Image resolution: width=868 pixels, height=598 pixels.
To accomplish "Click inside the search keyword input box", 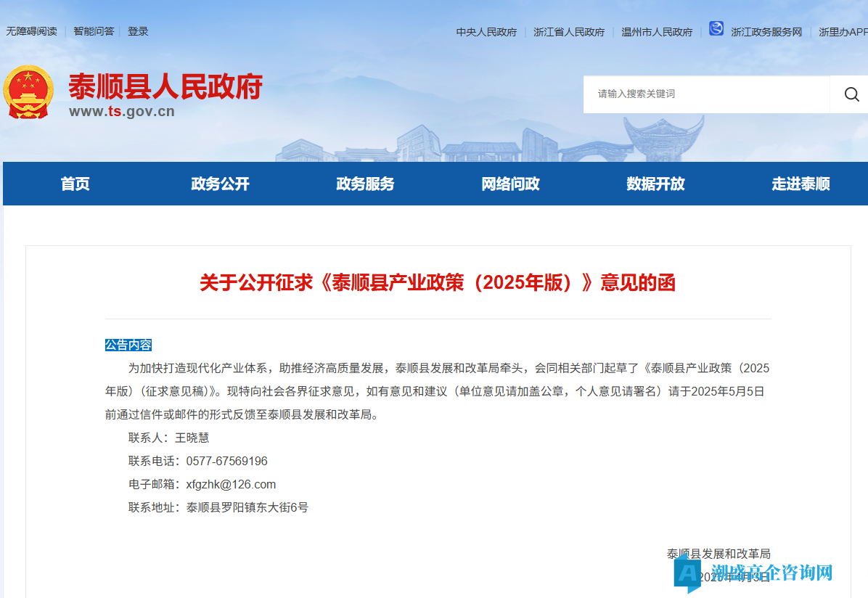I will (x=697, y=94).
